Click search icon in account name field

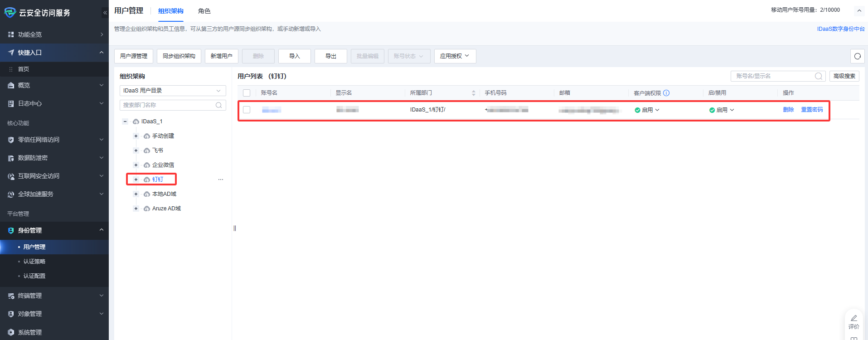818,76
